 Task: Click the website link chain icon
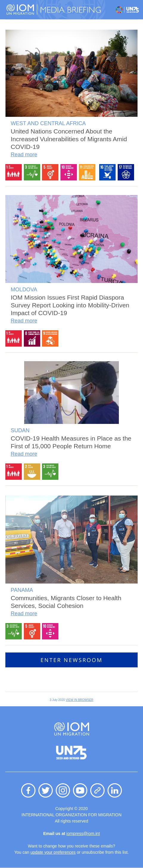(97, 790)
